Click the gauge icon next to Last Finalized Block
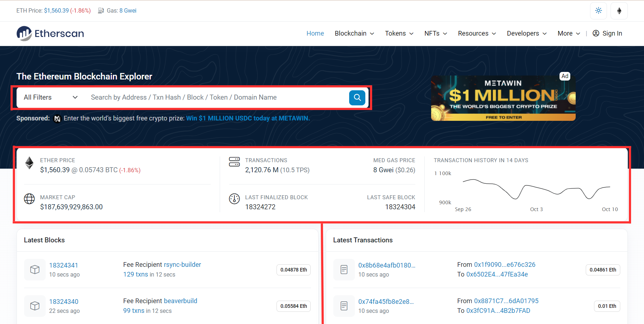The height and width of the screenshot is (324, 644). click(234, 198)
